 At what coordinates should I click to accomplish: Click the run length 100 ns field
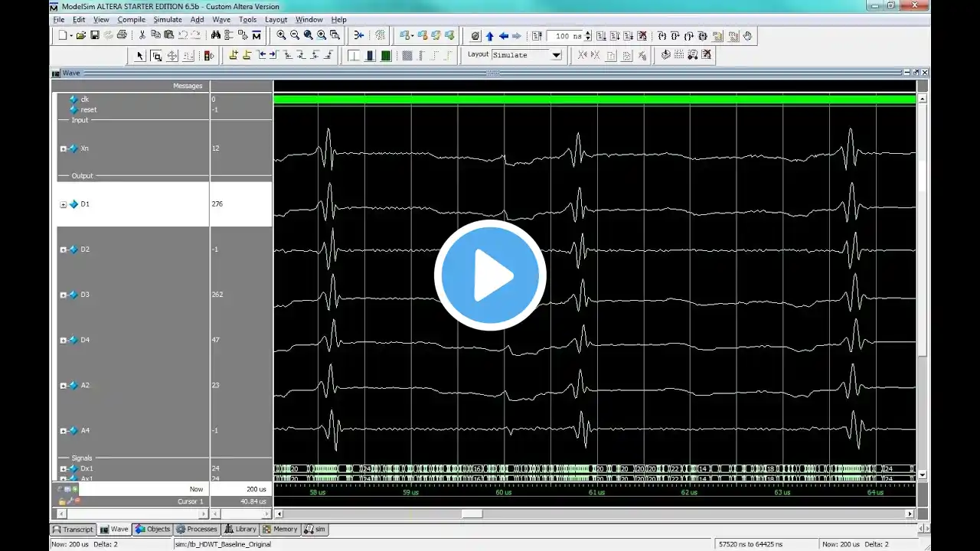pos(567,36)
